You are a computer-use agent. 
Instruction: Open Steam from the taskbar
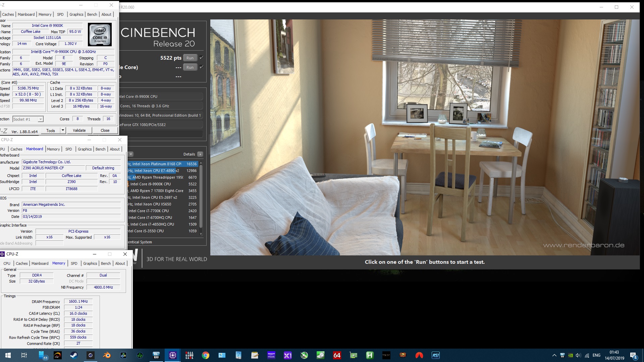click(x=74, y=355)
